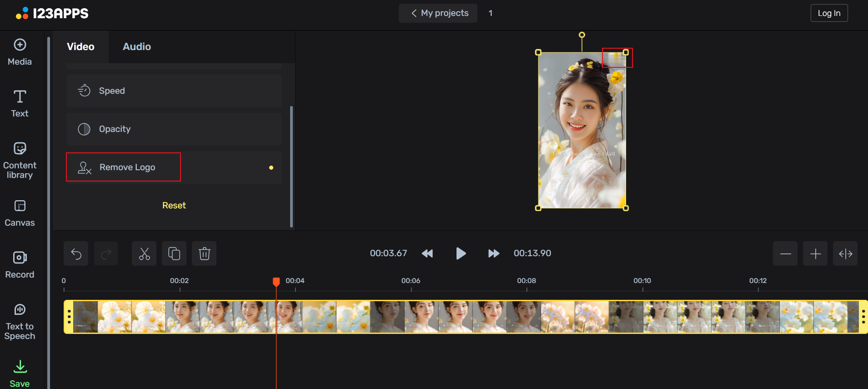Open the Record tool

[20, 265]
